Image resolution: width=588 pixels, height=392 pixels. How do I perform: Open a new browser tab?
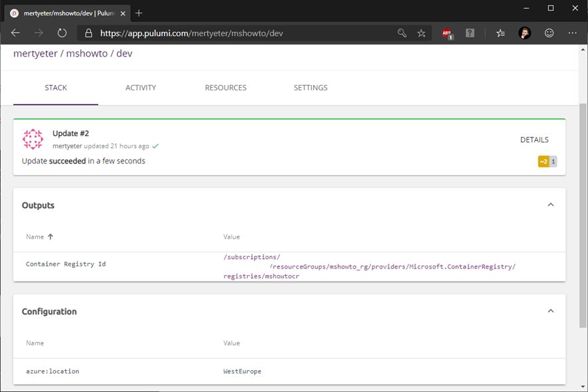[x=139, y=13]
